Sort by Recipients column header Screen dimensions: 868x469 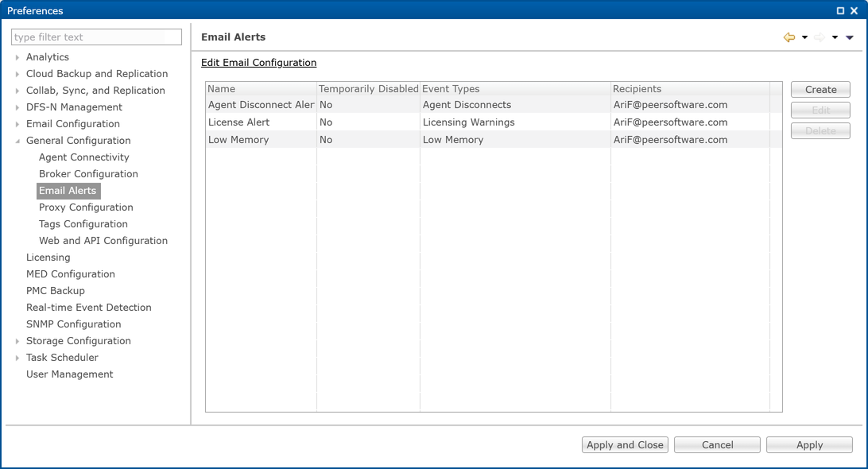click(x=690, y=88)
